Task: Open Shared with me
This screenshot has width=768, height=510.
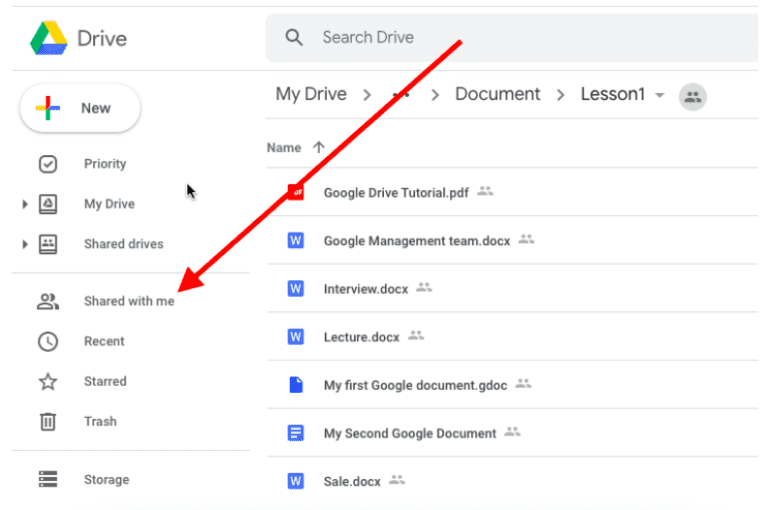Action: [x=129, y=301]
